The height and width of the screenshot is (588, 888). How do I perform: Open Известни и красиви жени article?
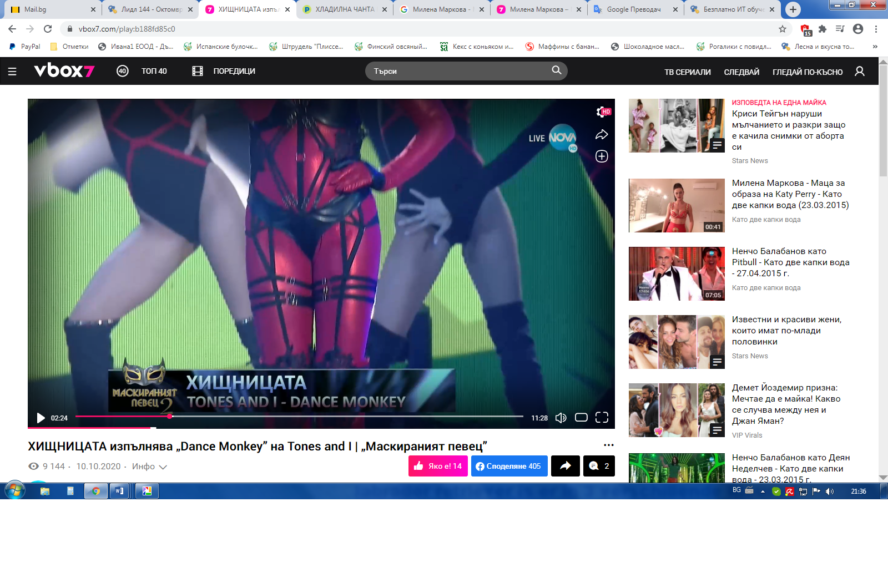coord(786,331)
